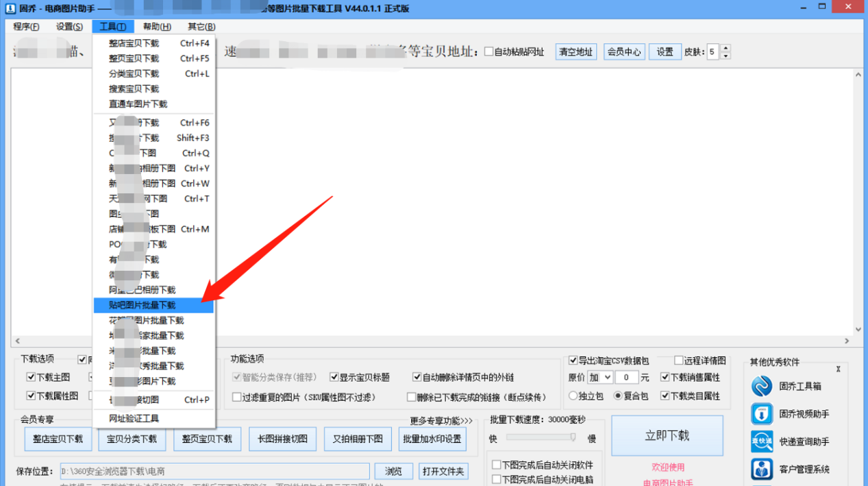868x486 pixels.
Task: Click the 打开文件夹 button
Action: coord(443,472)
